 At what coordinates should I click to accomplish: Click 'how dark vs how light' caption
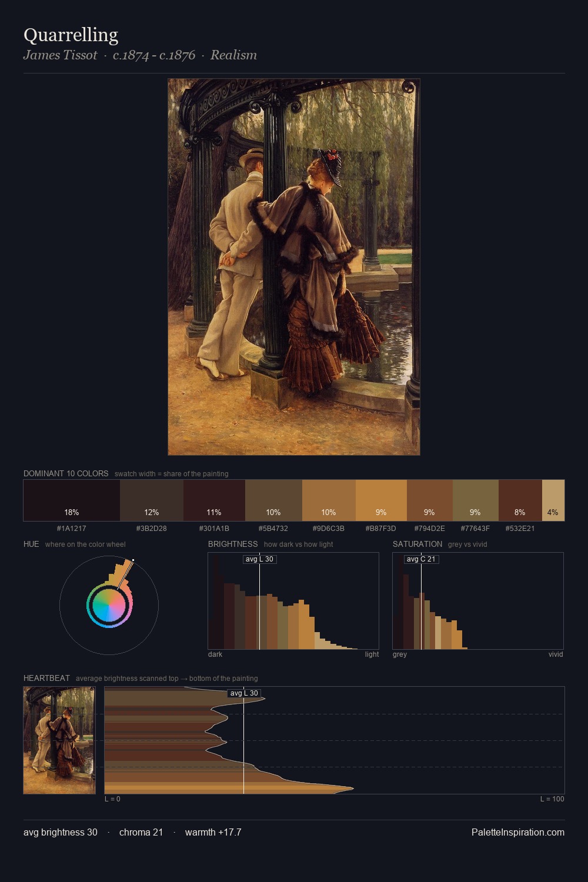(x=298, y=544)
